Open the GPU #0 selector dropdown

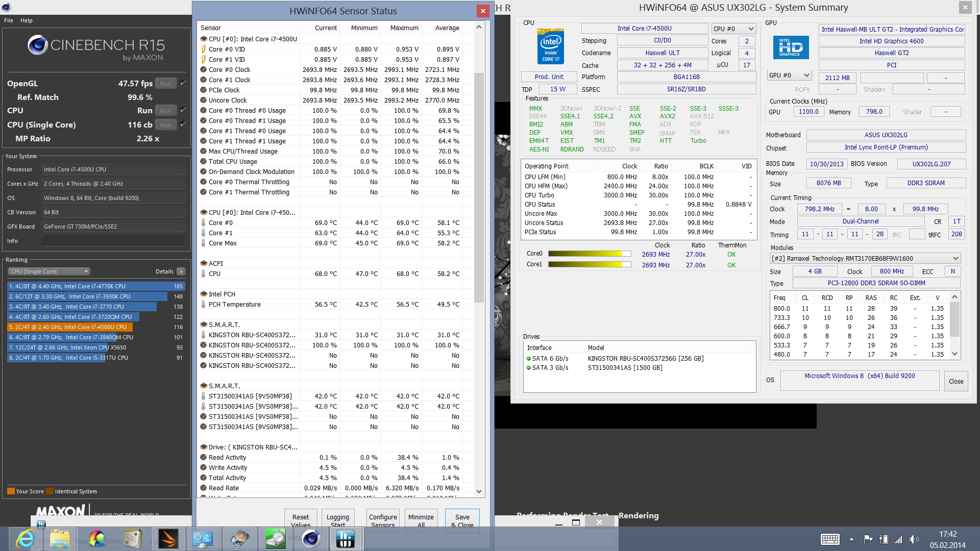pos(789,76)
